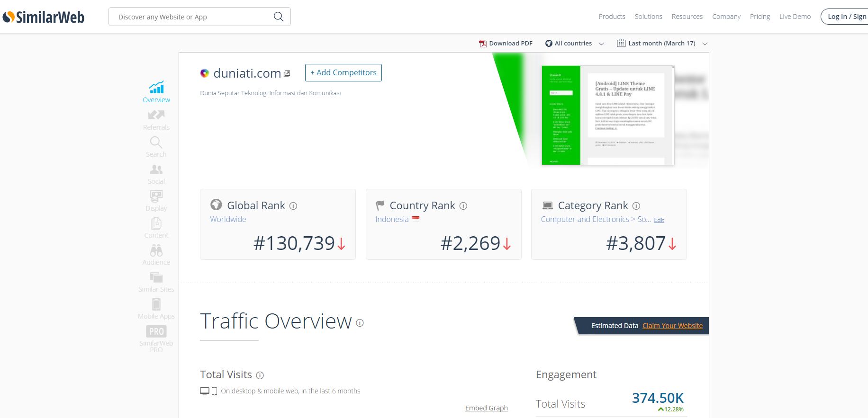Screen dimensions: 868x418
Task: Click the Download PDF link text
Action: (x=511, y=43)
